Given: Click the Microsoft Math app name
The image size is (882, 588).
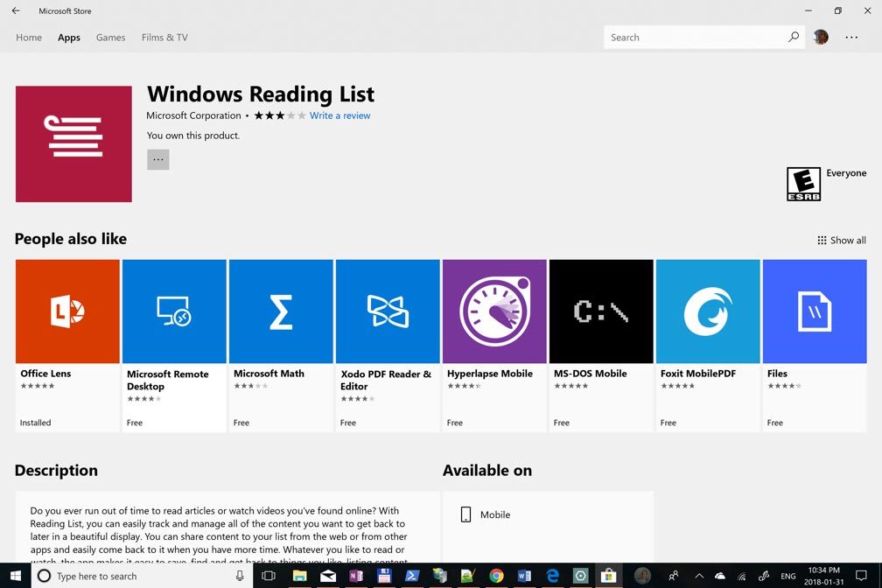Looking at the screenshot, I should 269,374.
